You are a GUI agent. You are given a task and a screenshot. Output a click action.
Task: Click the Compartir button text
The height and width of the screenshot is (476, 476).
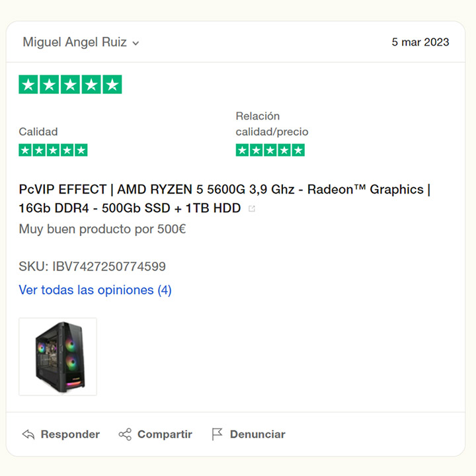165,434
